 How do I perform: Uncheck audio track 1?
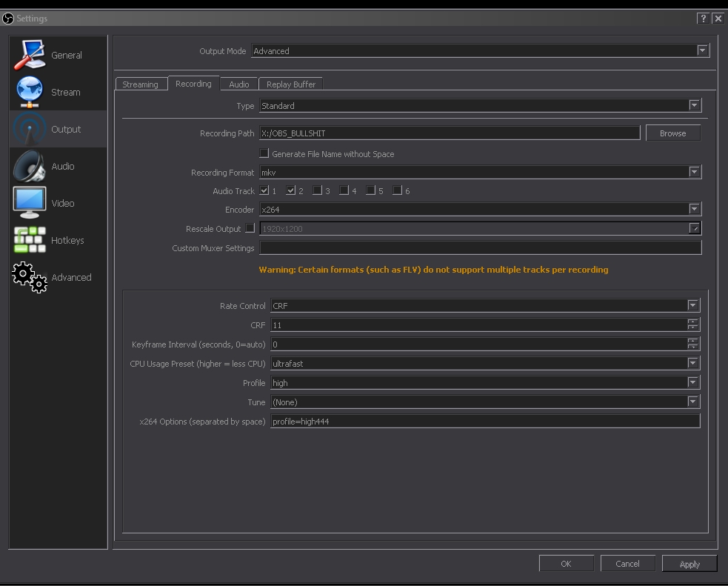pyautogui.click(x=264, y=190)
